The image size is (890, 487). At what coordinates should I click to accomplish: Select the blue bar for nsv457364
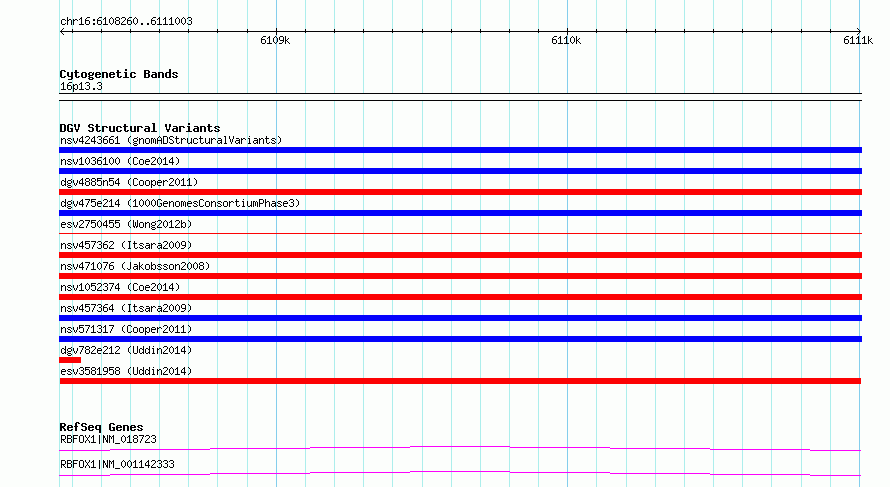(x=460, y=318)
